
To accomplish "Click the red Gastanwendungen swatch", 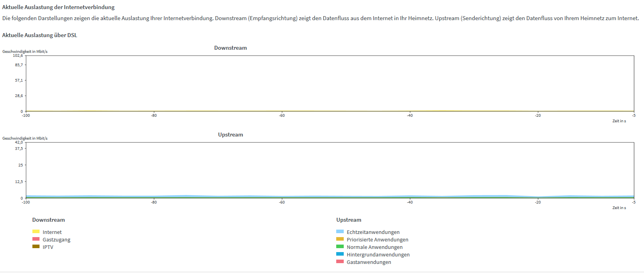I will (x=340, y=262).
